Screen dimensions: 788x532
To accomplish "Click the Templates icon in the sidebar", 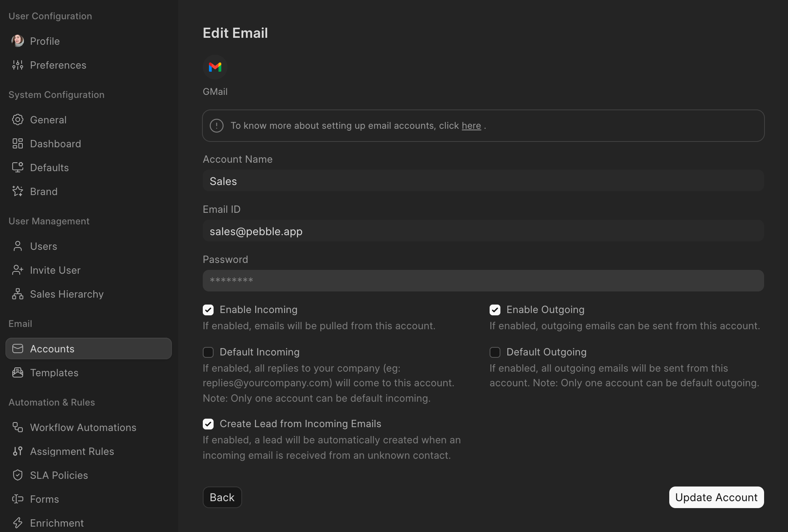I will click(18, 372).
